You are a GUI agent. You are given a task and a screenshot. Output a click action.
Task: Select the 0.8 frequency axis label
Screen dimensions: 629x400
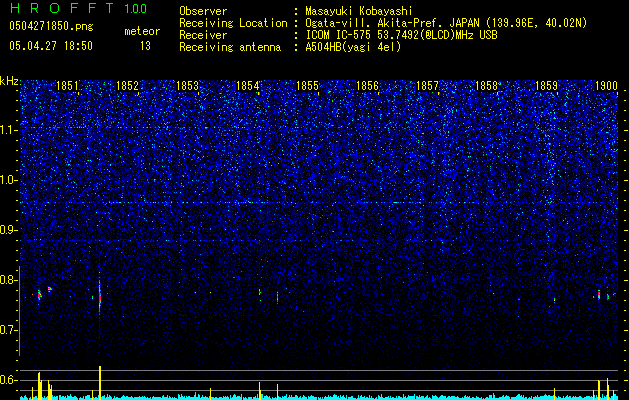click(x=8, y=280)
